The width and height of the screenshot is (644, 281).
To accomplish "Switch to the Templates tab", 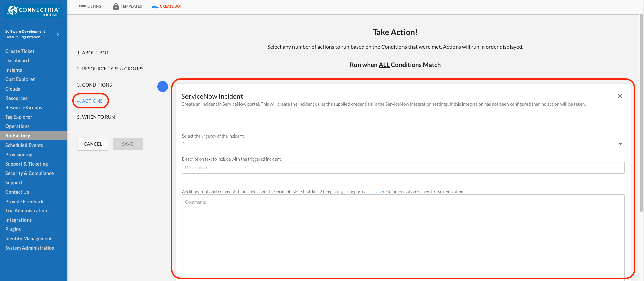I will (127, 6).
